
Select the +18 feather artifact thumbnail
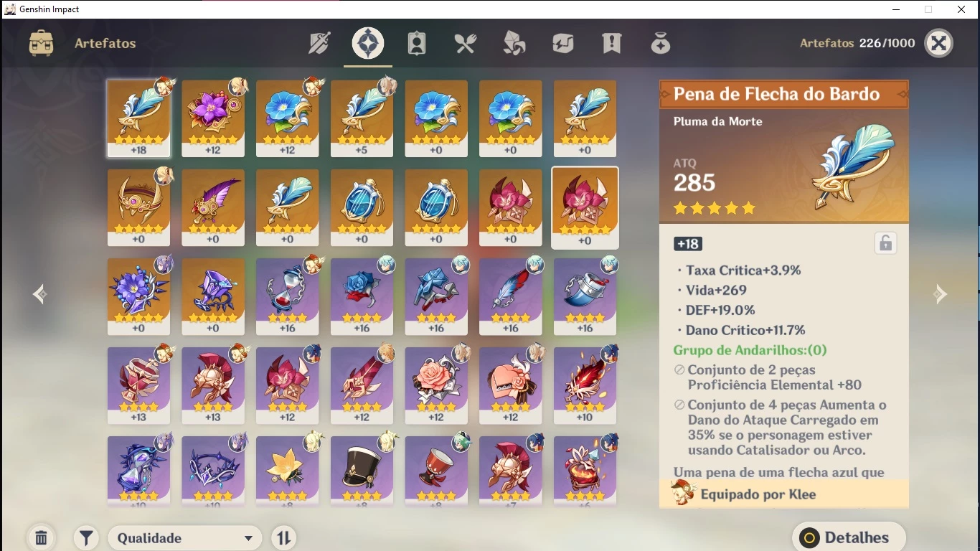point(138,118)
